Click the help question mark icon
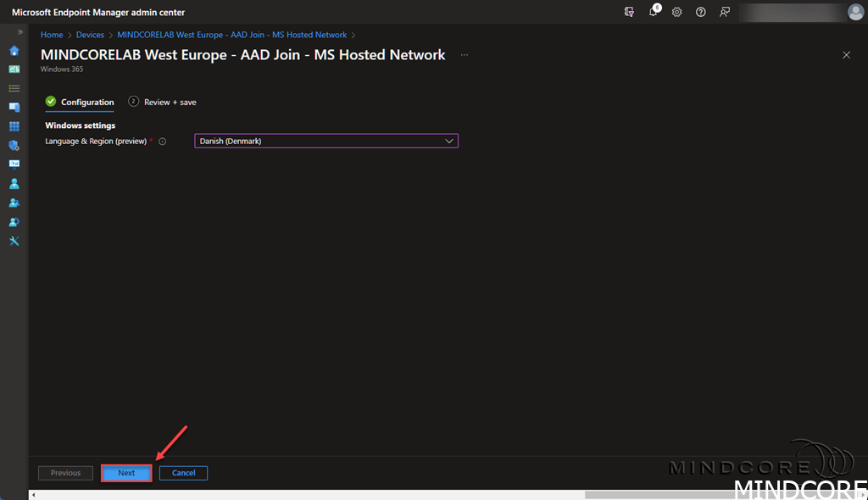The height and width of the screenshot is (500, 868). [x=701, y=12]
